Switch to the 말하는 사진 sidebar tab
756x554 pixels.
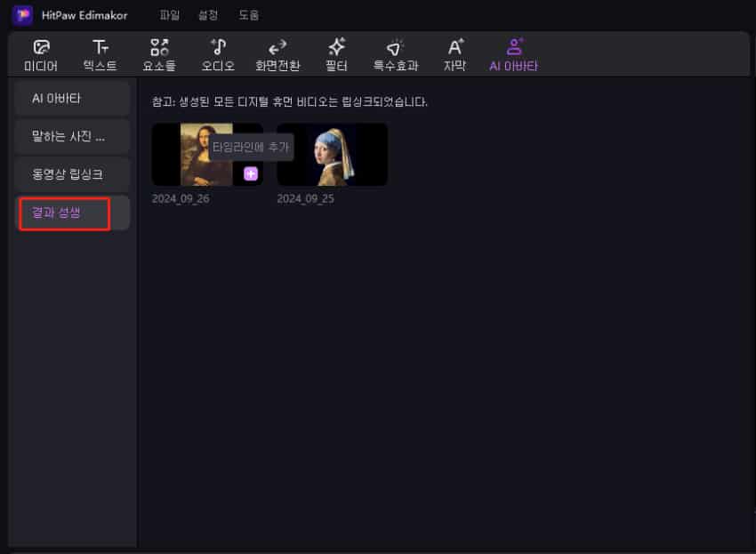(x=72, y=136)
